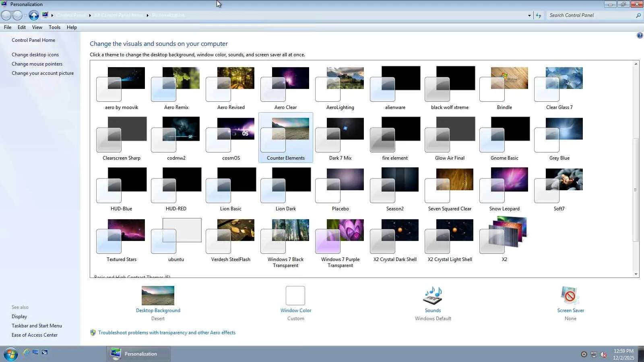Screen dimensions: 644x362
Task: Pick the Verdesh SteelFlash theme
Action: click(x=231, y=240)
